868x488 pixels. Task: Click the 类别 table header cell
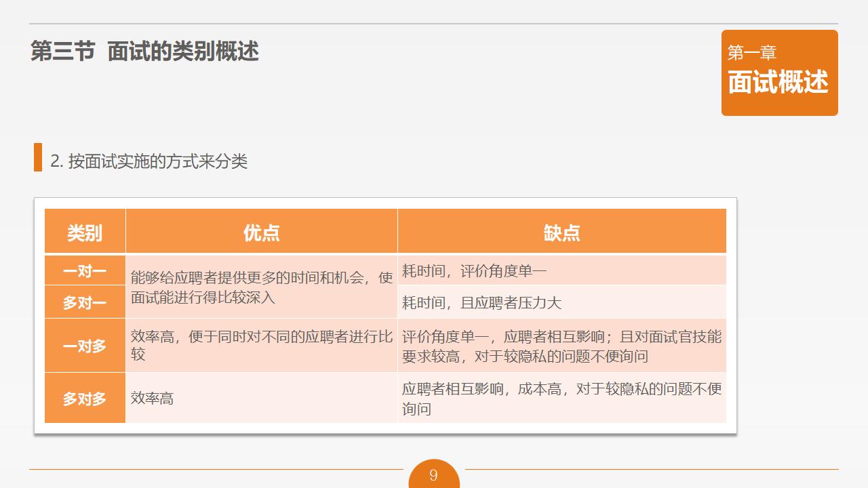(85, 231)
